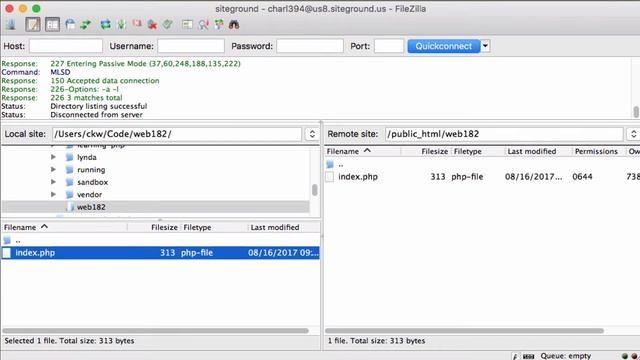Cancel the current operation icon

coord(137,24)
